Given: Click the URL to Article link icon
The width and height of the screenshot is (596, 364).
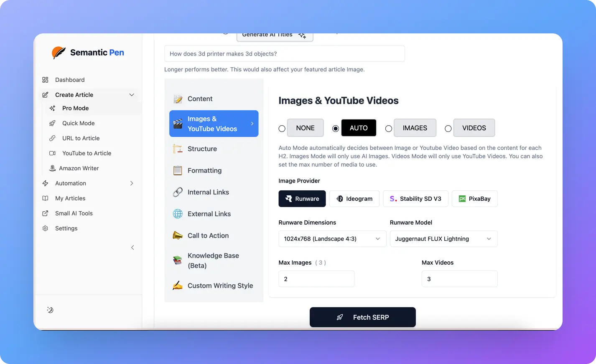Looking at the screenshot, I should [52, 138].
